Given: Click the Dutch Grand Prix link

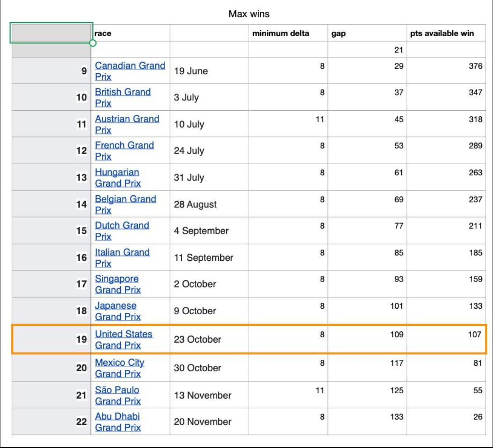Looking at the screenshot, I should 122,231.
